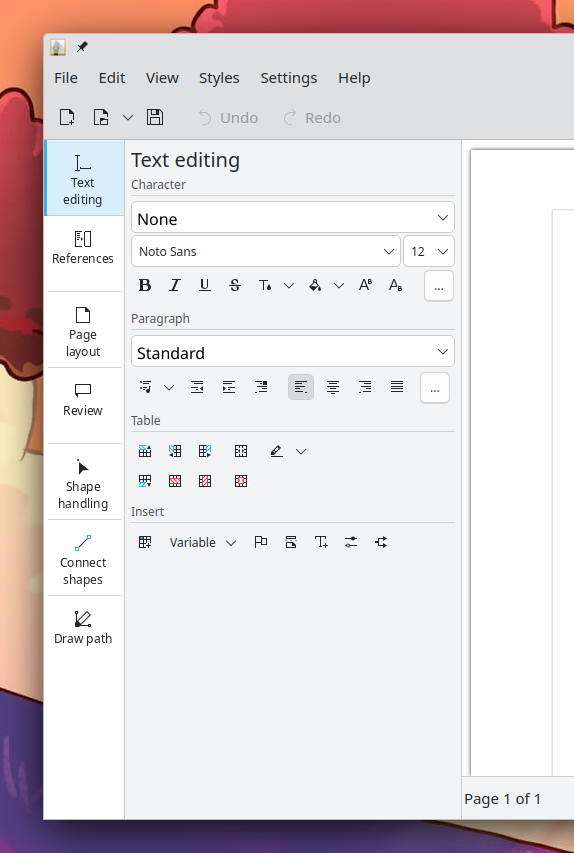574x853 pixels.
Task: Select the Draw path tool
Action: click(83, 628)
